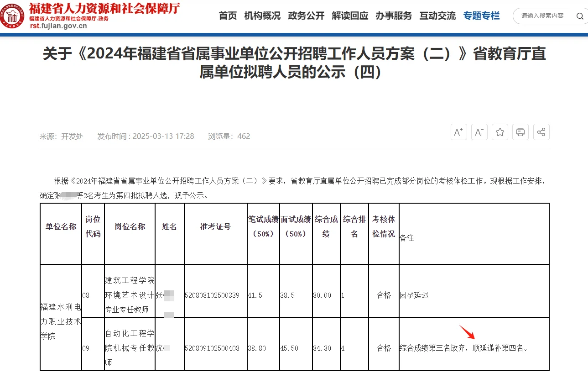Click the share icon to share this announcement
The height and width of the screenshot is (373, 588).
[541, 132]
